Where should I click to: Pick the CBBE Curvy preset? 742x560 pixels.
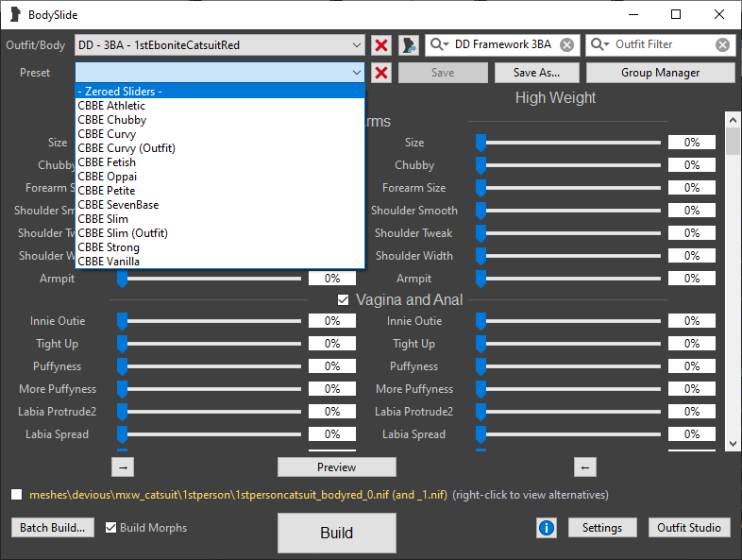click(x=220, y=134)
